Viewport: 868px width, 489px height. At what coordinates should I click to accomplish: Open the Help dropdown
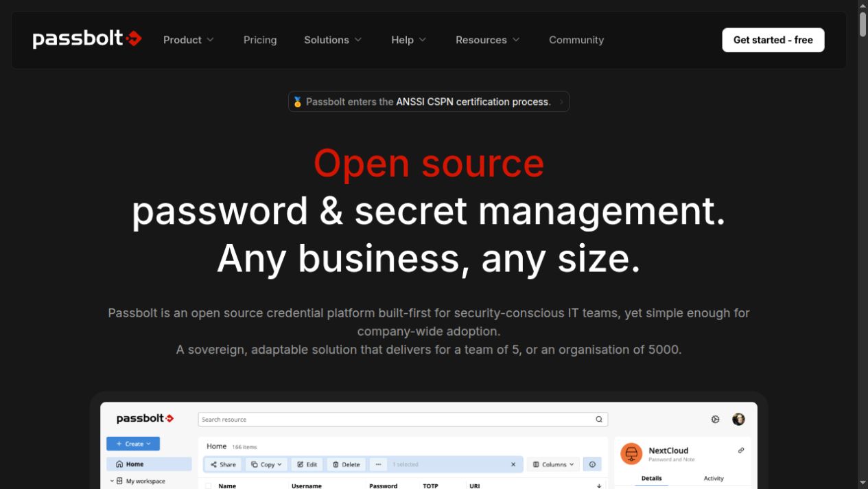409,40
